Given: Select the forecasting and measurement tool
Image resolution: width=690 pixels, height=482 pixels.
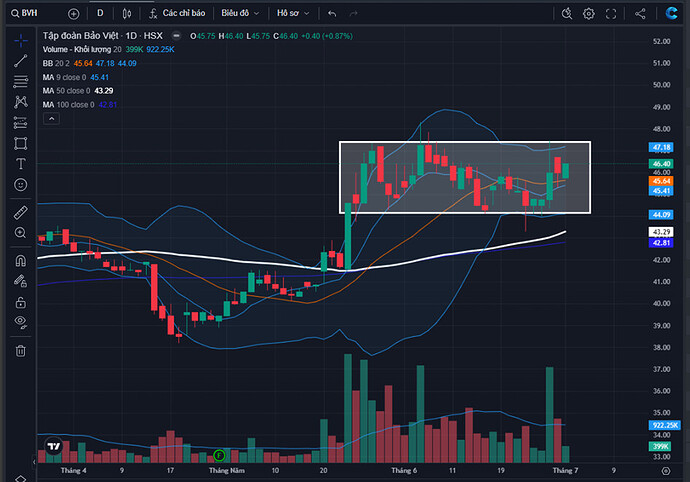Looking at the screenshot, I should point(21,122).
